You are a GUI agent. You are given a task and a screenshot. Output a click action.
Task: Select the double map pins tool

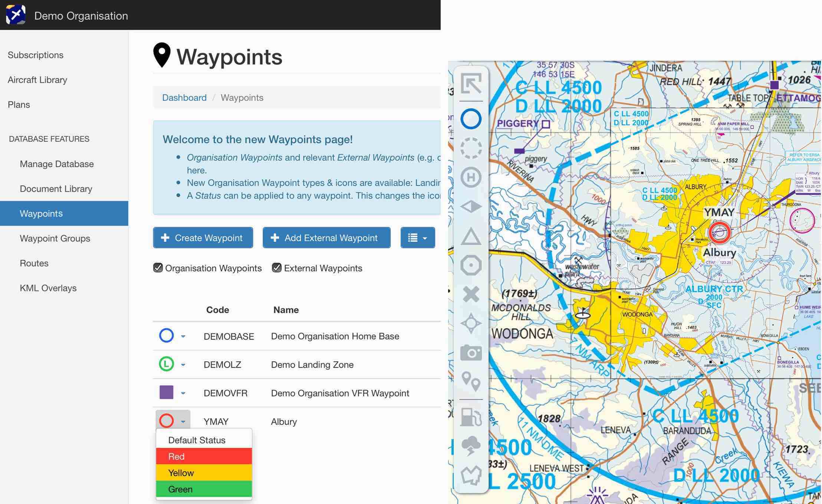tap(471, 381)
